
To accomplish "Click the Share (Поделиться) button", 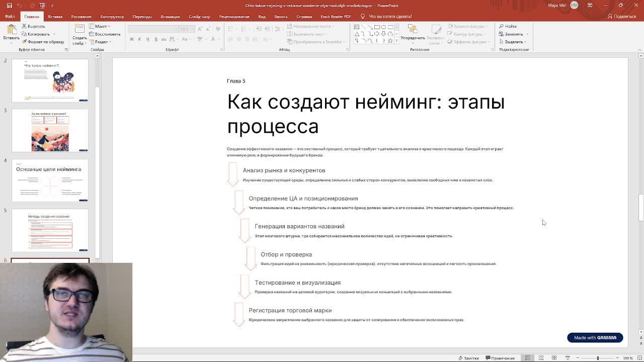I will pos(622,17).
